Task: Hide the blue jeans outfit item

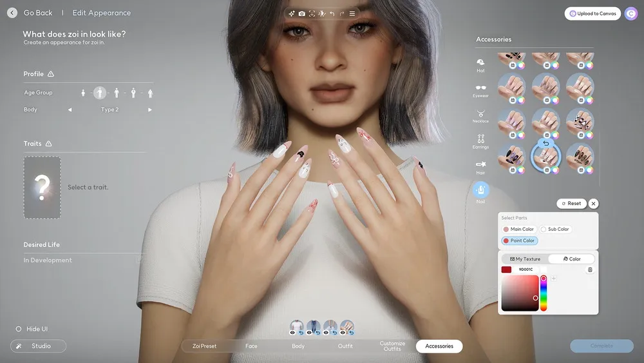Action: (309, 333)
